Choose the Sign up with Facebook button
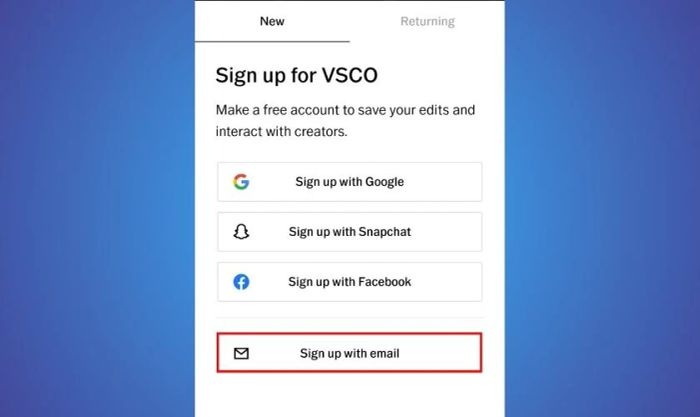The height and width of the screenshot is (417, 700). tap(350, 282)
